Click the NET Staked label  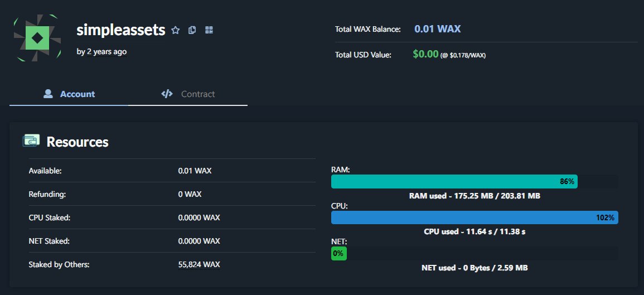49,241
